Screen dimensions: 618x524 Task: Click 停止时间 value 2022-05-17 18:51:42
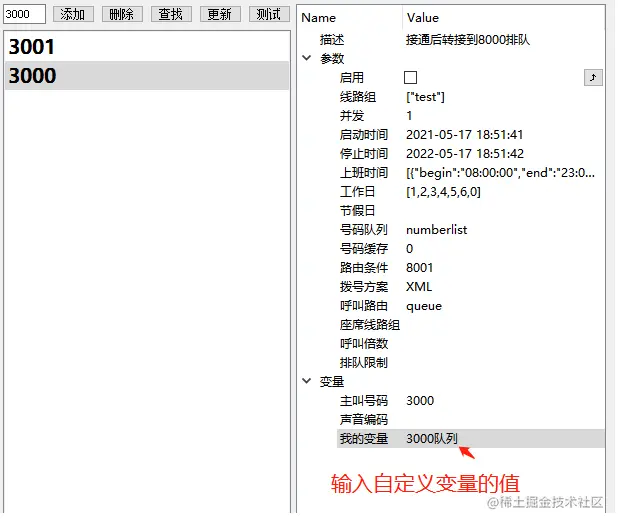tap(465, 154)
